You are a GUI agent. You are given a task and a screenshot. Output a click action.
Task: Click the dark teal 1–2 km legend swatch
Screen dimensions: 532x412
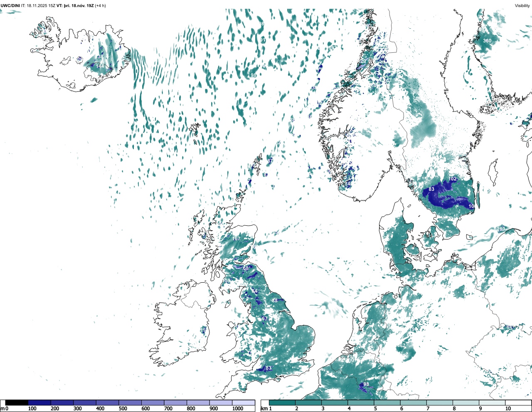282,403
